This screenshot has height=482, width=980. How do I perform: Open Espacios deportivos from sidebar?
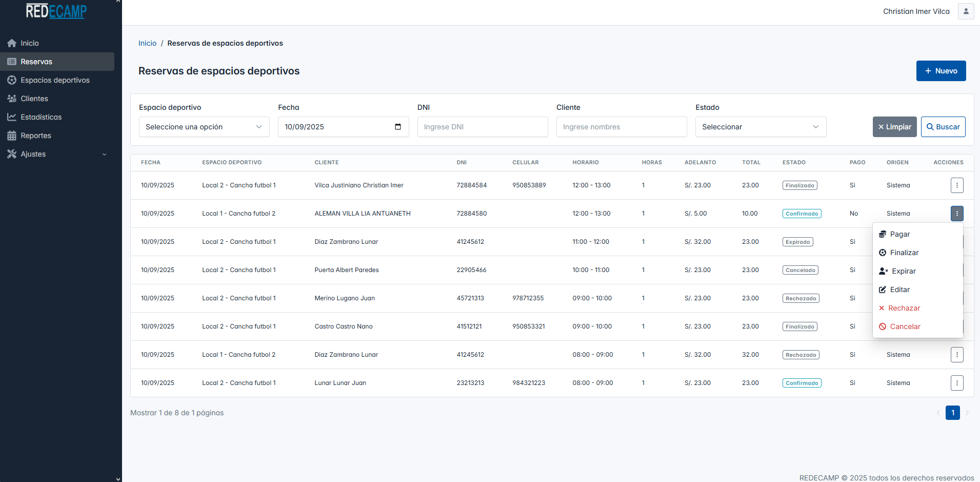(x=55, y=80)
